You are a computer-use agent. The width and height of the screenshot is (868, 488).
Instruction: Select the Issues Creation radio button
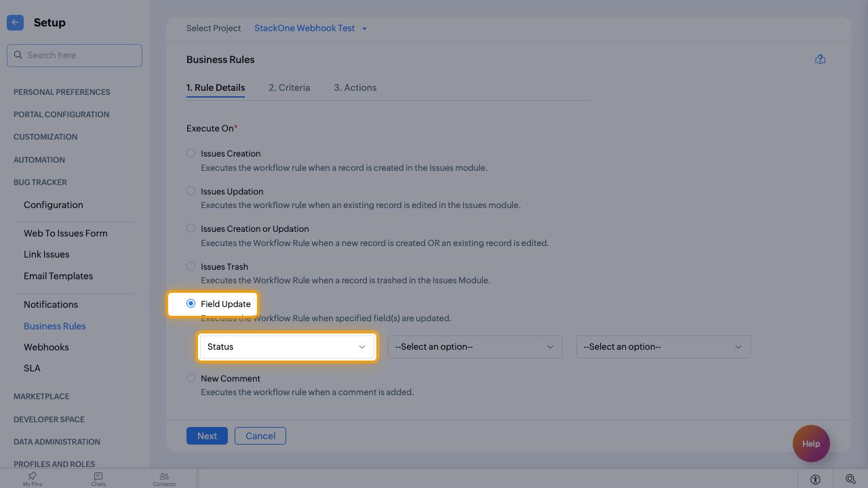[x=191, y=153]
